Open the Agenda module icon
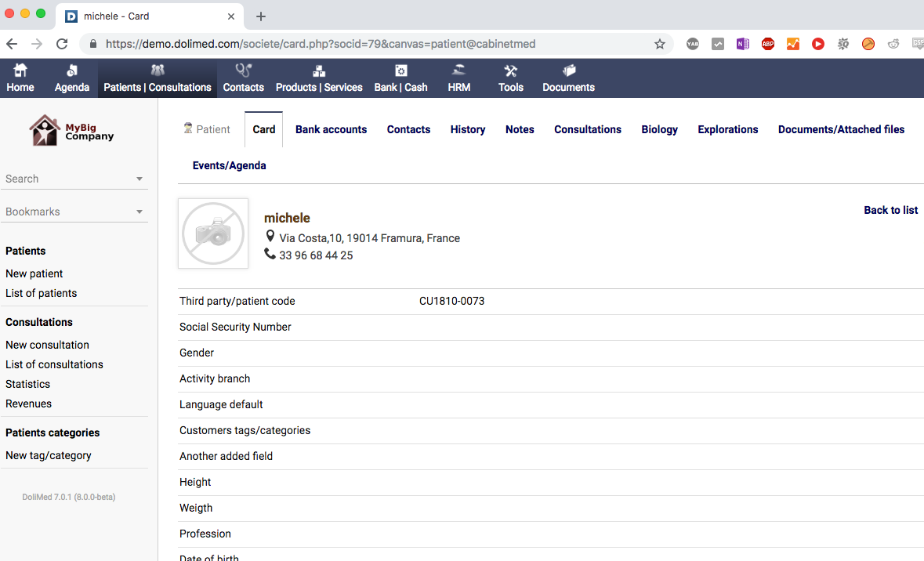The width and height of the screenshot is (924, 561). tap(71, 71)
